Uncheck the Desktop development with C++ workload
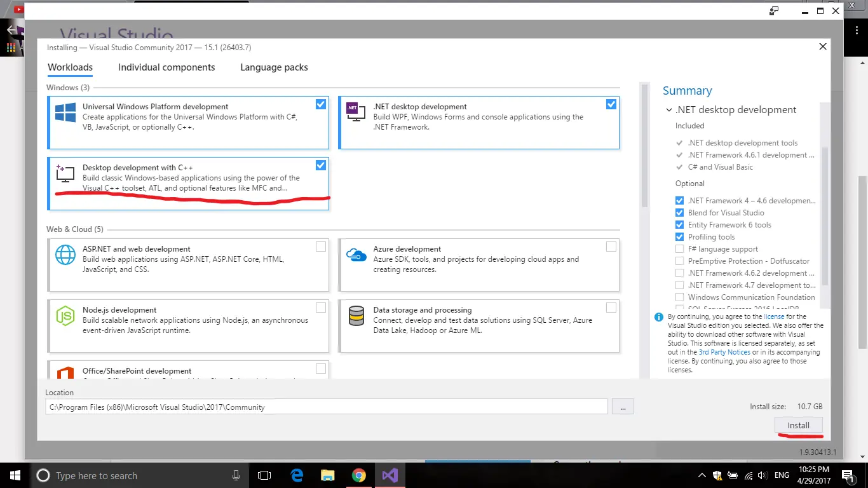 [321, 165]
